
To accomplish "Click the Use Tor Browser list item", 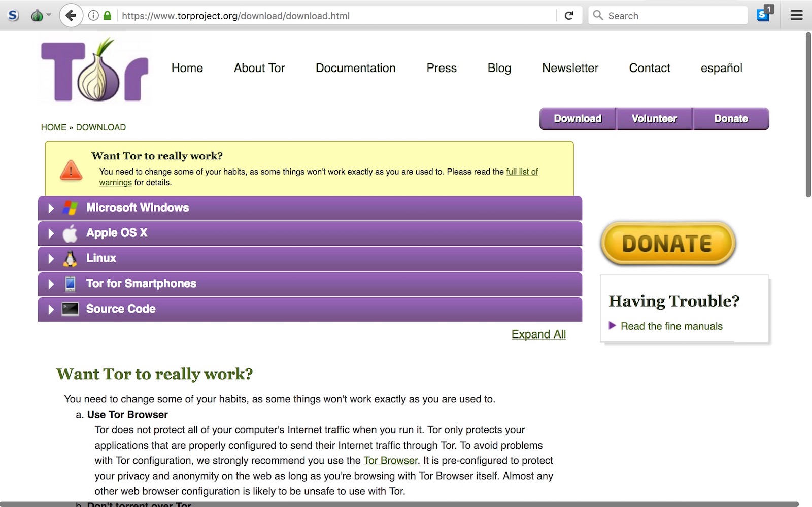I will tap(127, 415).
